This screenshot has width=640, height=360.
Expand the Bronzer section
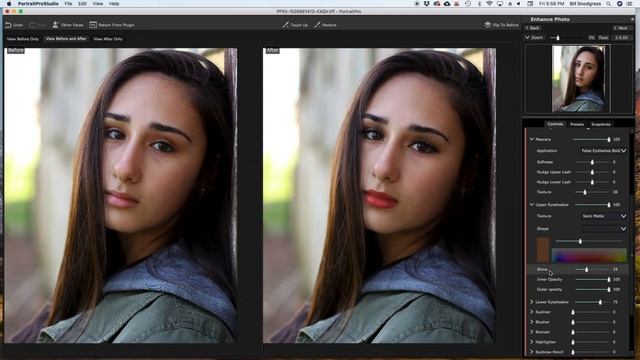532,332
